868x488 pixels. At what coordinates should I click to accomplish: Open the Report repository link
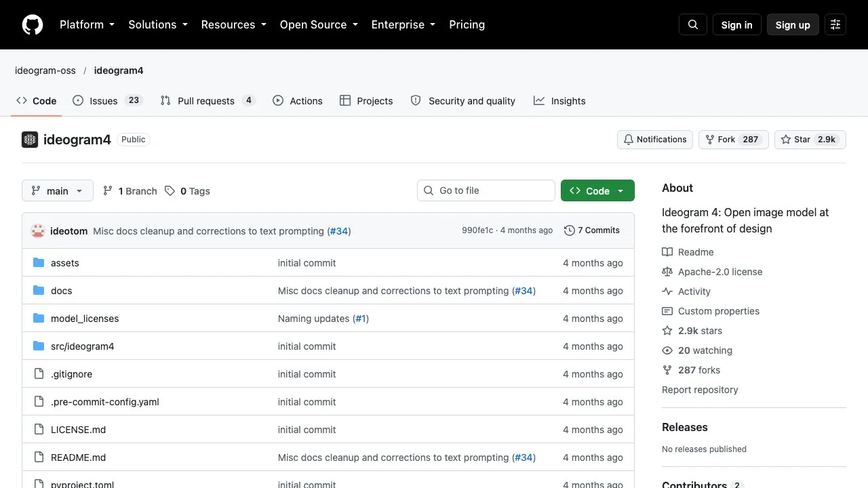700,390
